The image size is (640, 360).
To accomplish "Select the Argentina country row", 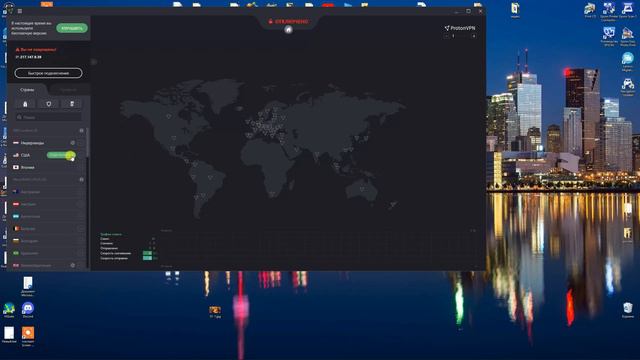I will pos(47,216).
